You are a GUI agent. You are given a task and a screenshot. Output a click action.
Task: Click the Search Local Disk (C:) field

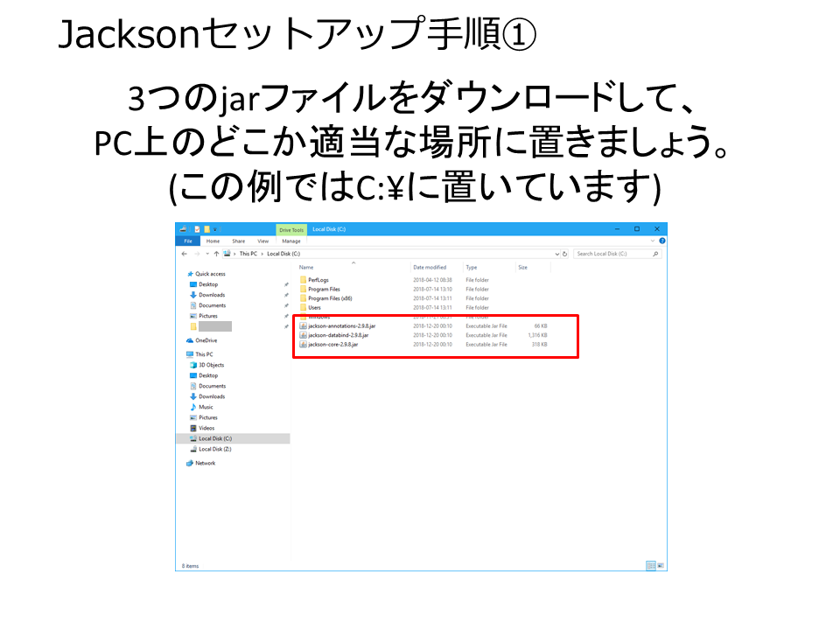pos(617,254)
